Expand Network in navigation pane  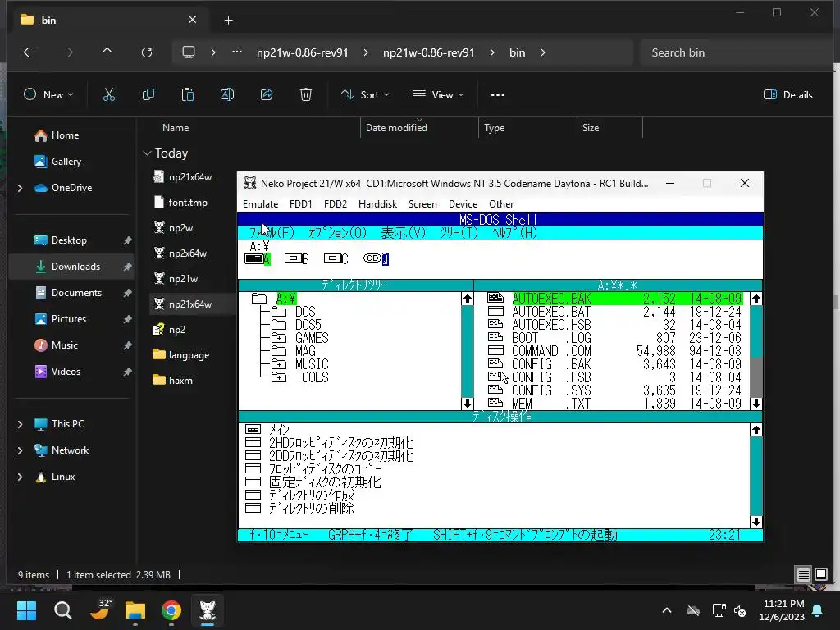(x=21, y=450)
